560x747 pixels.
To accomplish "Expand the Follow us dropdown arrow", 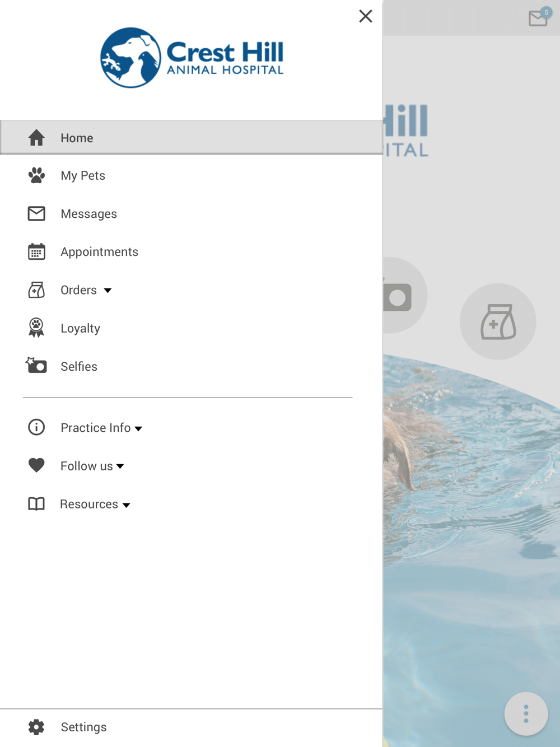I will click(x=120, y=466).
